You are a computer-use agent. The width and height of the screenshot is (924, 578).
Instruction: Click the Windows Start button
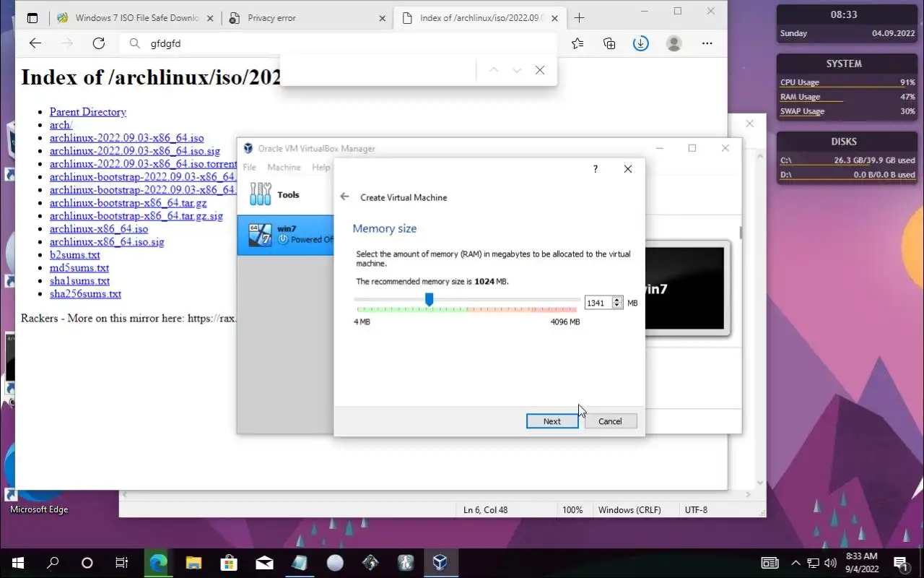pyautogui.click(x=17, y=563)
